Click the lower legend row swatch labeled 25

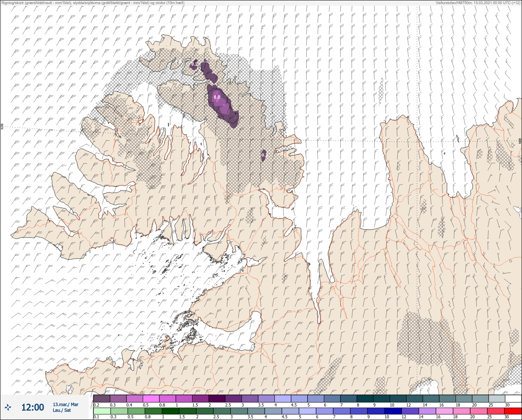(x=497, y=411)
